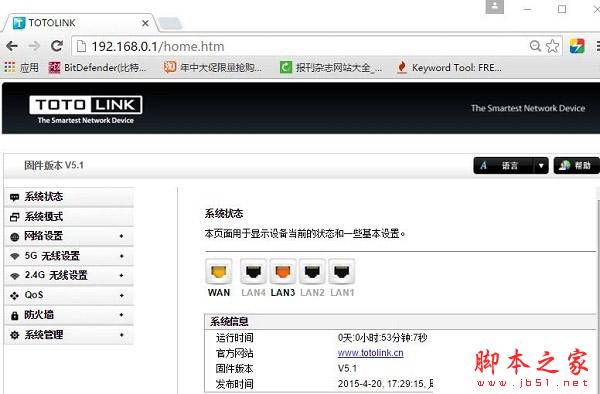Expand 5G 无线设置 menu
The width and height of the screenshot is (600, 394).
tap(69, 256)
